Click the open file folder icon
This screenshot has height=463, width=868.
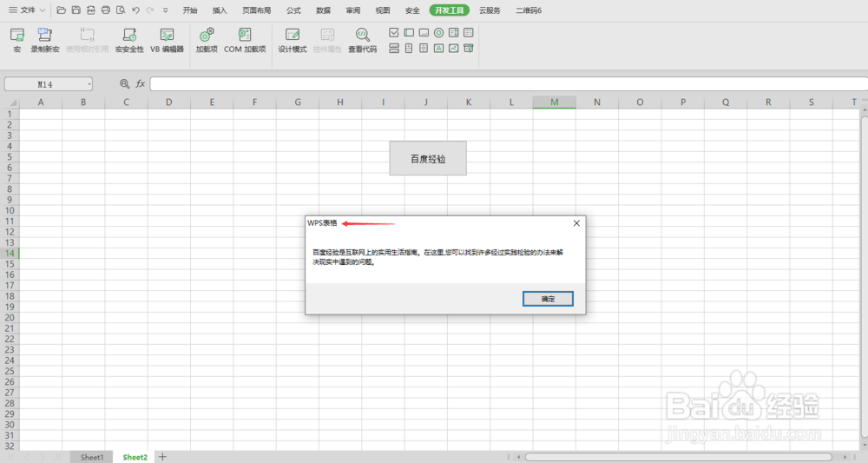click(62, 10)
